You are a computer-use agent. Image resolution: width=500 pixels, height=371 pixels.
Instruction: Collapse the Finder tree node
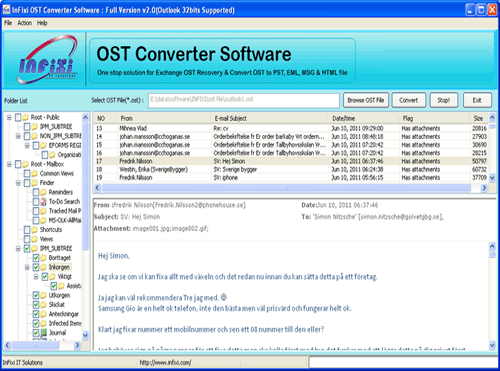(18, 183)
